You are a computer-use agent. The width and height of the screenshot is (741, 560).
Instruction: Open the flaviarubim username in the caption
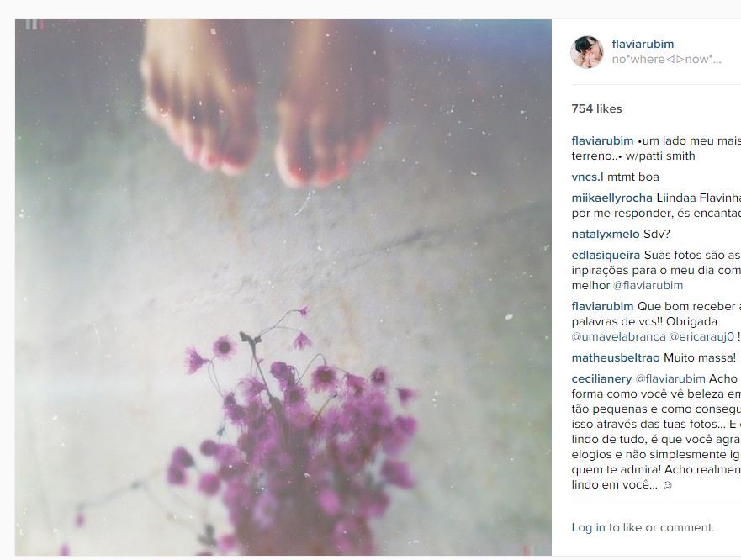(602, 140)
